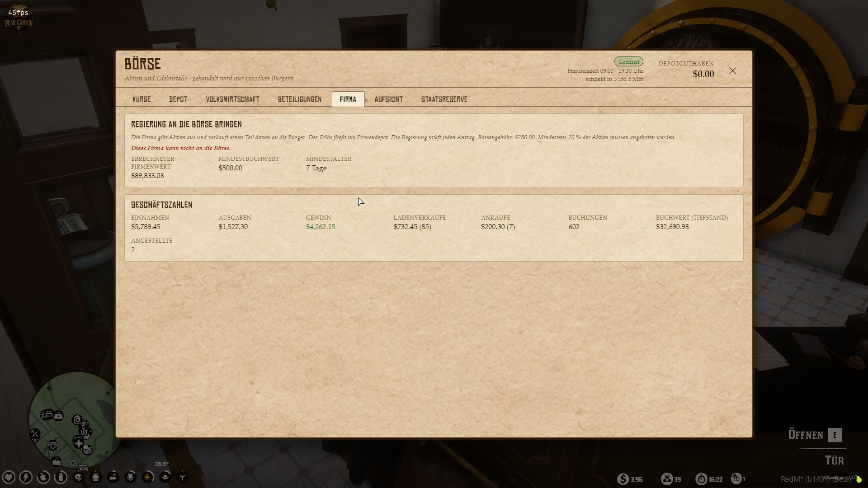Click the doctor bag blip on minimap
This screenshot has height=488, width=868.
click(58, 416)
